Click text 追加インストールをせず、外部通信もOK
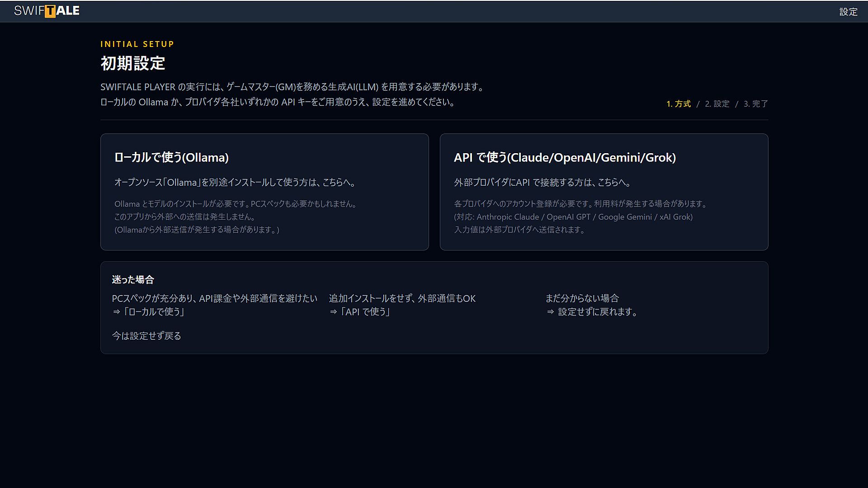This screenshot has width=868, height=488. coord(402,298)
